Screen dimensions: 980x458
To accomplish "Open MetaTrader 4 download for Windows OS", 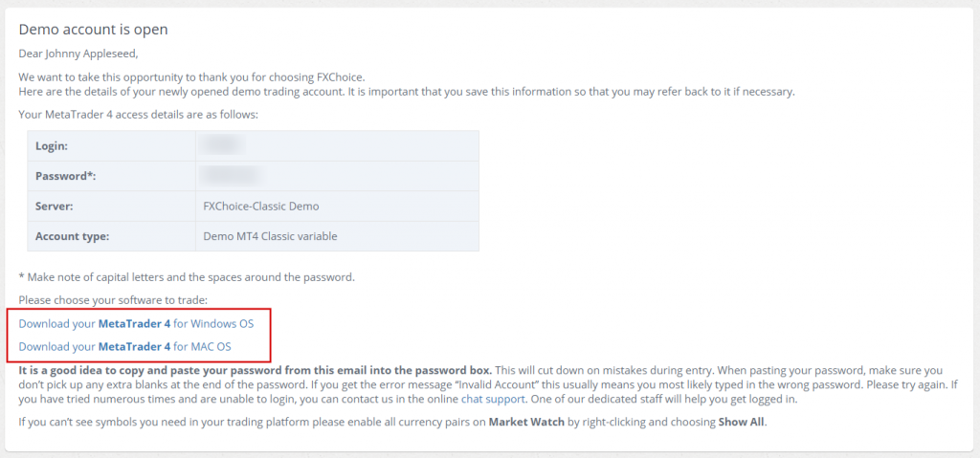I will tap(136, 324).
